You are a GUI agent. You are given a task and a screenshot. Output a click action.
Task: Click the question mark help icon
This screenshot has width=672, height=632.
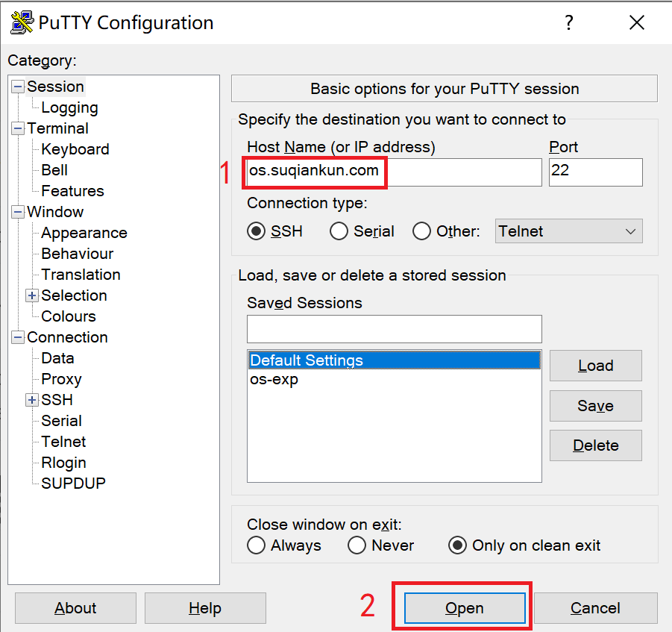[x=569, y=23]
